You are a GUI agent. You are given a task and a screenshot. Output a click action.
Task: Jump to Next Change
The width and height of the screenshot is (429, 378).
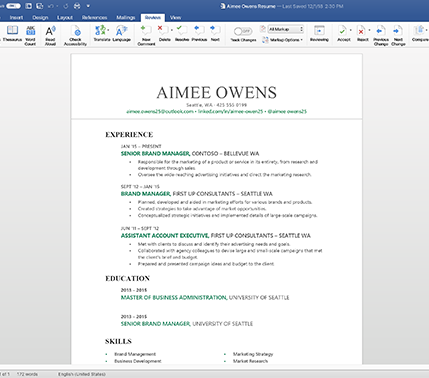point(398,35)
